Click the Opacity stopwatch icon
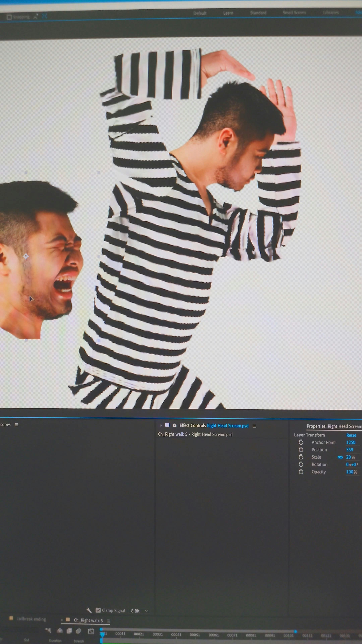Image resolution: width=362 pixels, height=644 pixels. tap(301, 472)
